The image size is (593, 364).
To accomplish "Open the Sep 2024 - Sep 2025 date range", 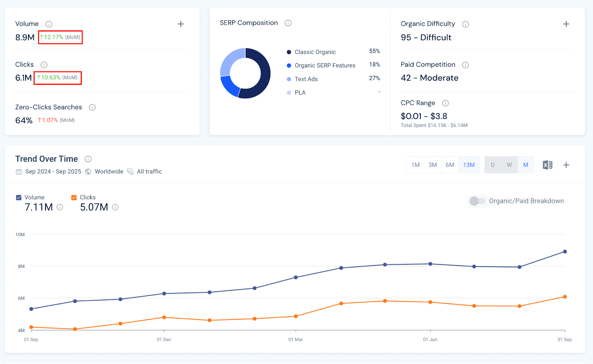I will 53,171.
